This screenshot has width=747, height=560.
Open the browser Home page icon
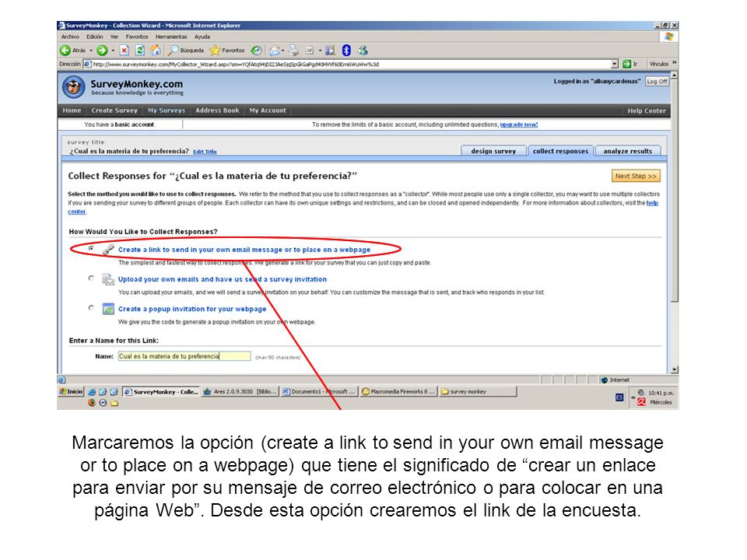[156, 50]
